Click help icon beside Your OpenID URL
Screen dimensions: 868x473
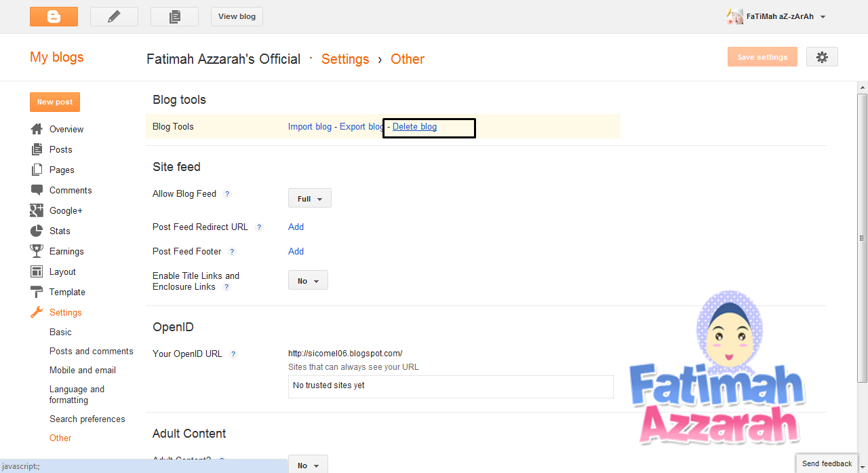pos(233,354)
